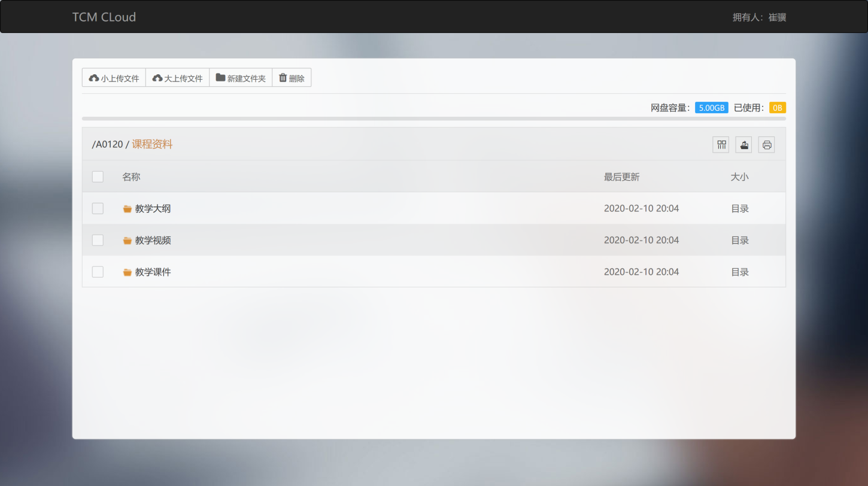Click the folder icon beside 教学大纲

coord(127,209)
